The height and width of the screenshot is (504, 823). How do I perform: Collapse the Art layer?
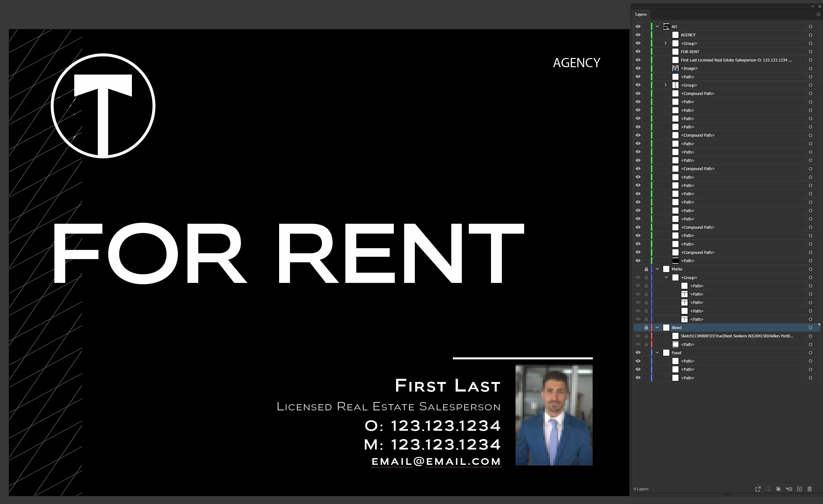click(x=657, y=26)
